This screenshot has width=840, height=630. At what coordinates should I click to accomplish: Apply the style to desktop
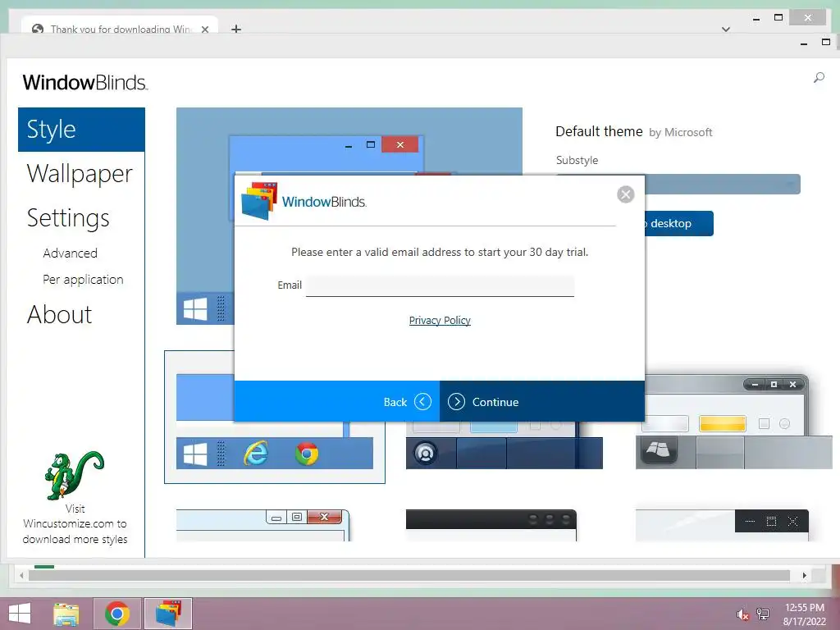click(x=679, y=223)
